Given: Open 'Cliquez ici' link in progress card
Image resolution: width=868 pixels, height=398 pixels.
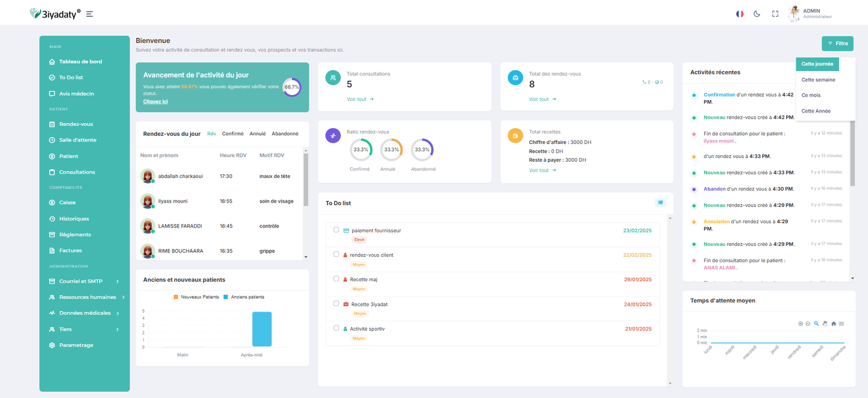Looking at the screenshot, I should pos(155,102).
